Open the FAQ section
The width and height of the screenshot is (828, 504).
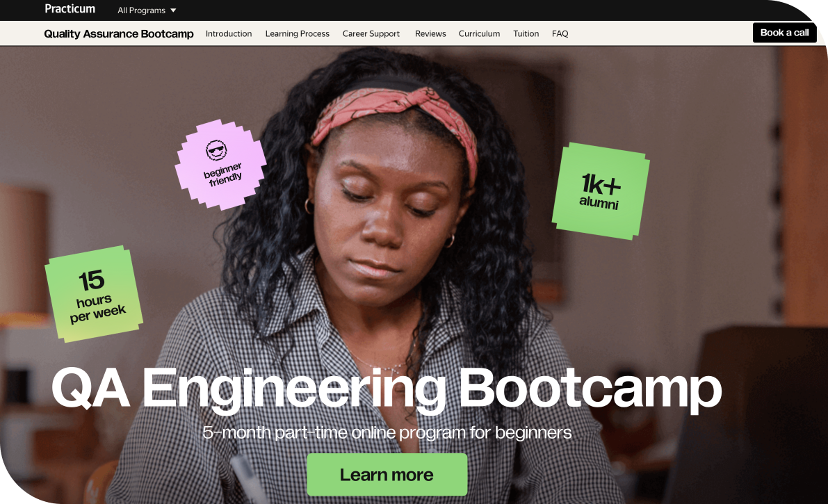coord(560,33)
